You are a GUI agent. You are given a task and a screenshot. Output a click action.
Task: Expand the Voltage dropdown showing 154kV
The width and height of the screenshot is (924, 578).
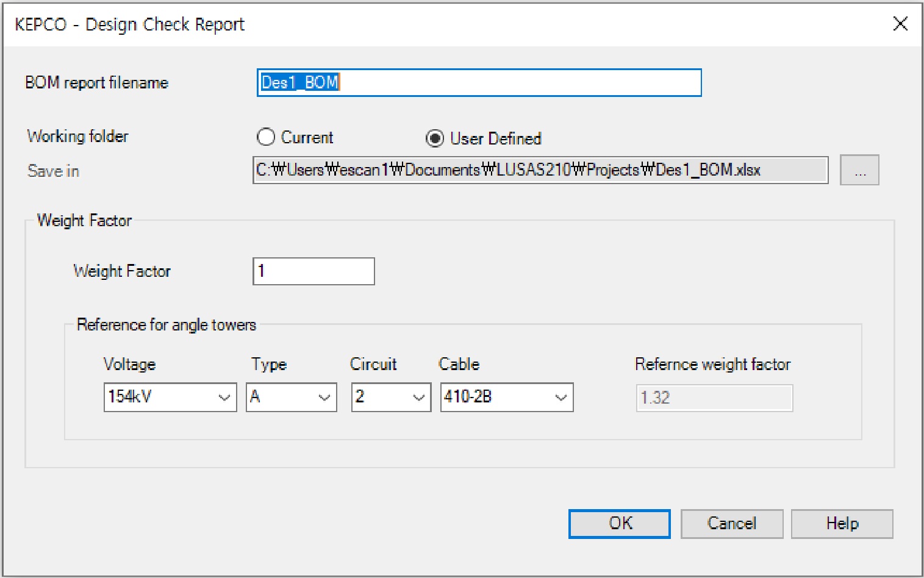(170, 398)
